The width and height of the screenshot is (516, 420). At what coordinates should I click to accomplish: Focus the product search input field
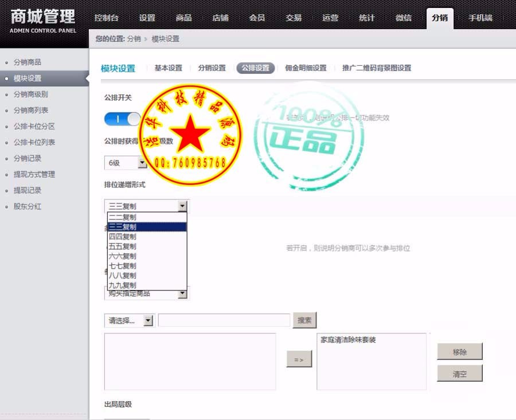tap(224, 320)
